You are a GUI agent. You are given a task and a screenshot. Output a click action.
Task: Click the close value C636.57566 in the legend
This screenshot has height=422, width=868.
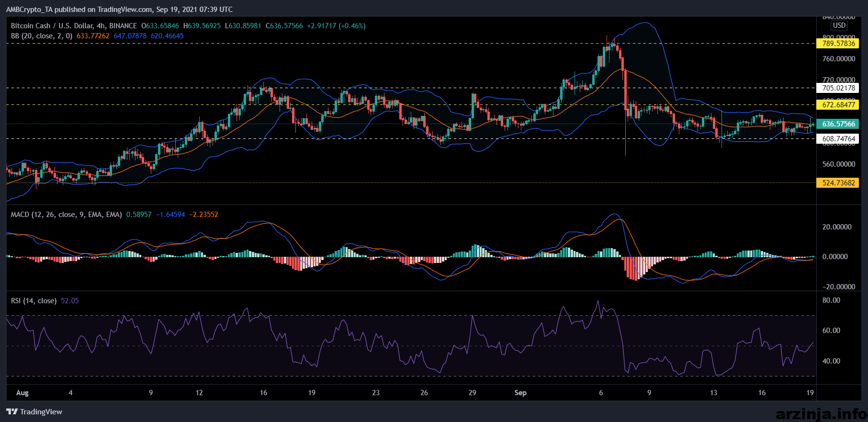[x=284, y=26]
